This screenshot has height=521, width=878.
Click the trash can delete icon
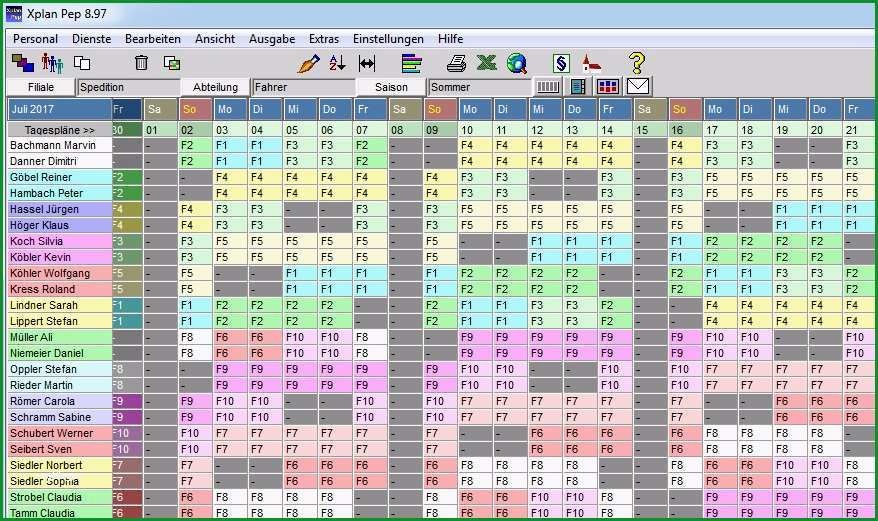[141, 63]
